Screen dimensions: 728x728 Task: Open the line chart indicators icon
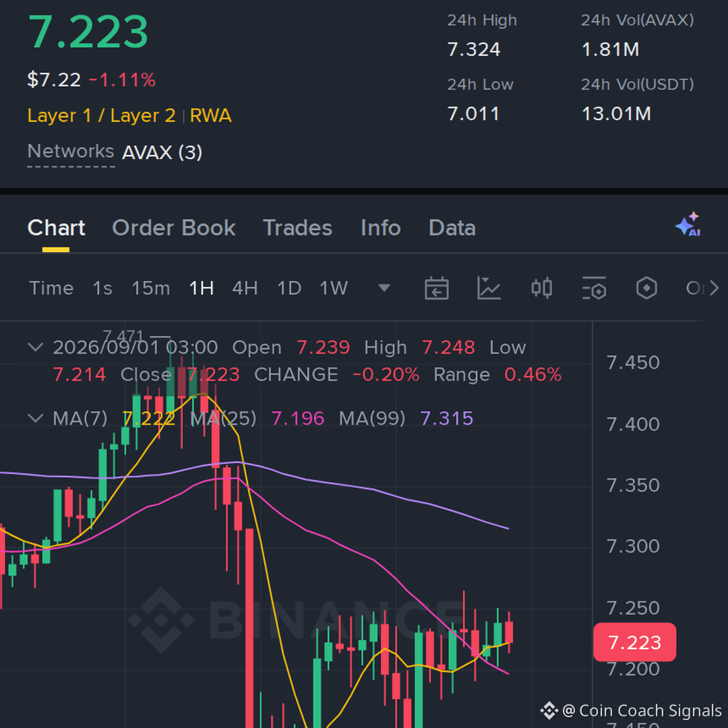point(489,289)
